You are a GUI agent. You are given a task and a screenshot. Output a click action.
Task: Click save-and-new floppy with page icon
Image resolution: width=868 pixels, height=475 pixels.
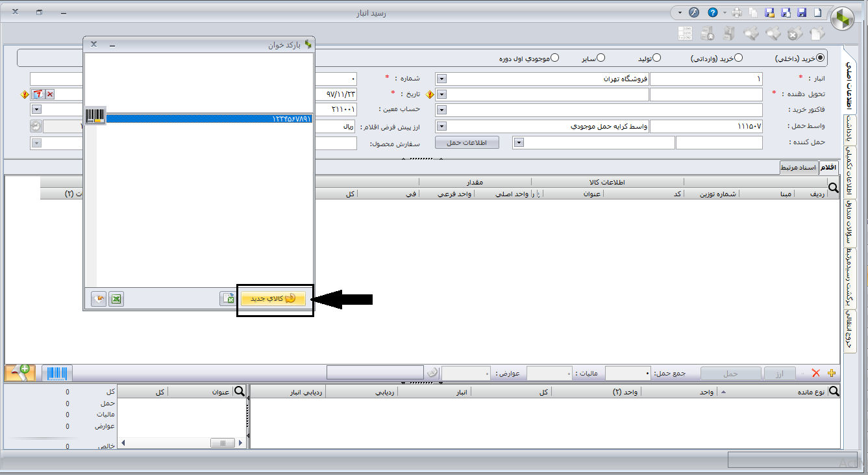click(786, 12)
